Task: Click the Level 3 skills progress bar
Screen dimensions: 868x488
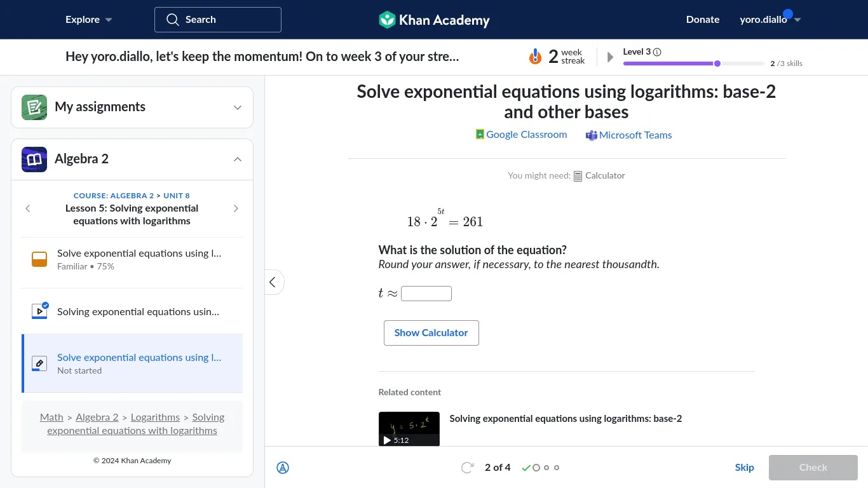Action: point(693,64)
